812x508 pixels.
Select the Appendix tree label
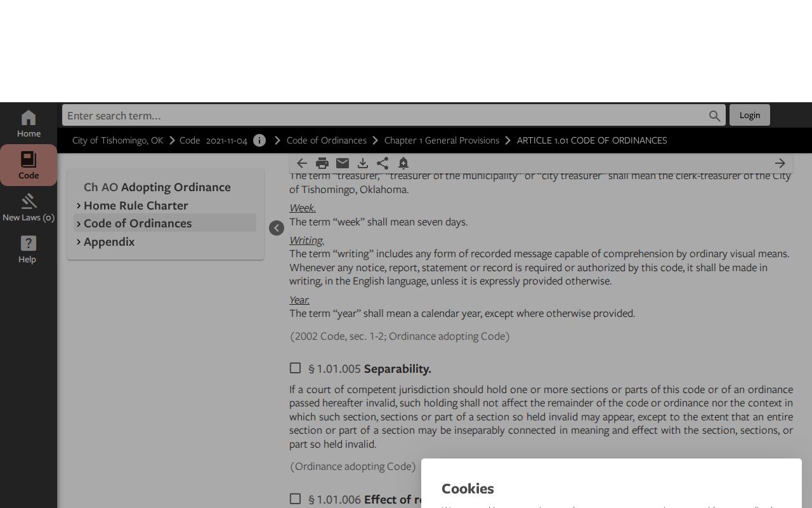click(109, 242)
